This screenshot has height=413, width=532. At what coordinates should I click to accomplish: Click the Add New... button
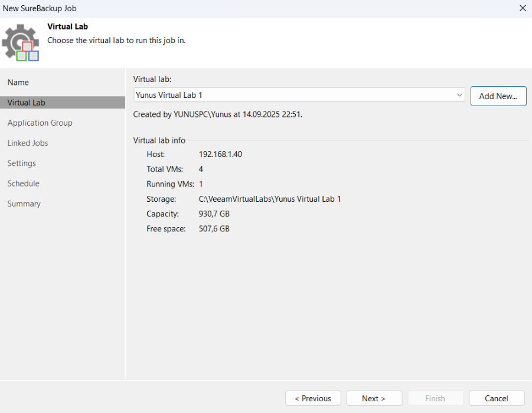(x=498, y=96)
